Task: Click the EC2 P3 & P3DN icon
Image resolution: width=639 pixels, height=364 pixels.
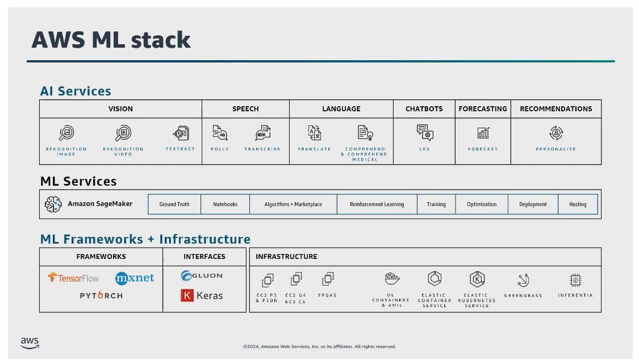Action: click(x=268, y=280)
